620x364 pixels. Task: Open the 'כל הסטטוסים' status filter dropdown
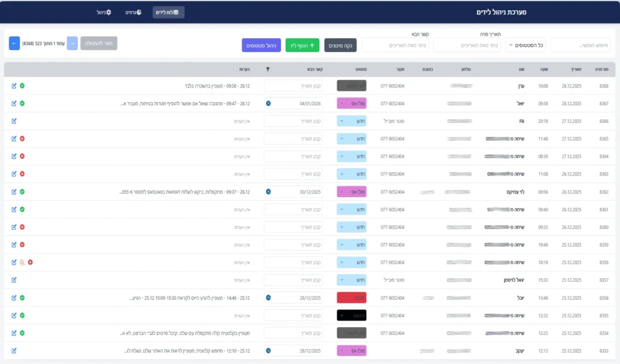(x=526, y=45)
